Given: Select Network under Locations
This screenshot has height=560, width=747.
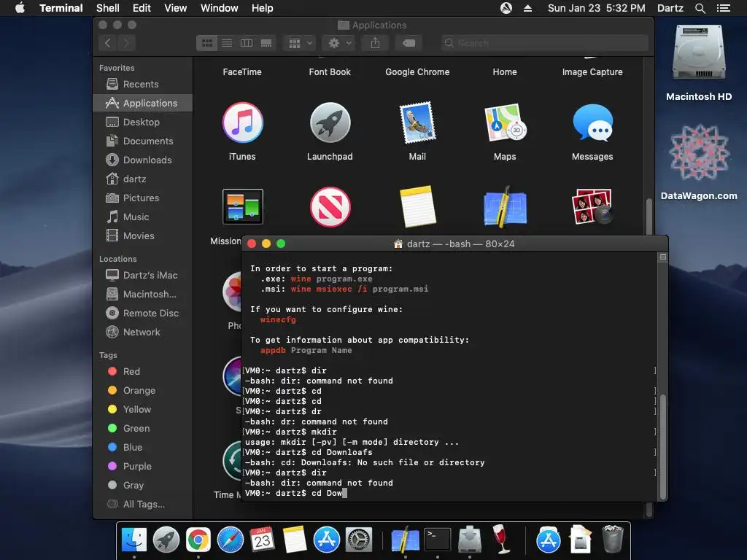Looking at the screenshot, I should tap(143, 332).
